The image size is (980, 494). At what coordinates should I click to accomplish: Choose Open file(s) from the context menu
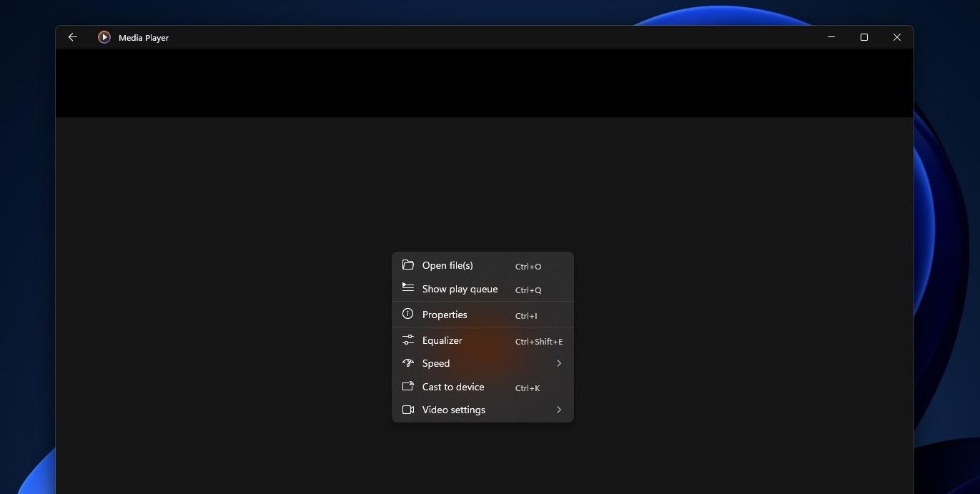(x=482, y=265)
